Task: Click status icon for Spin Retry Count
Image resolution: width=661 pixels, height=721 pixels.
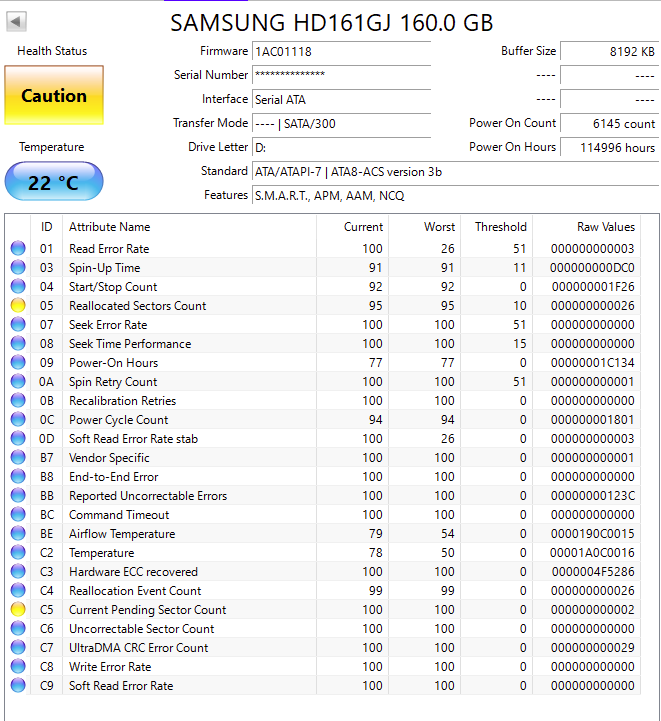Action: pyautogui.click(x=18, y=381)
